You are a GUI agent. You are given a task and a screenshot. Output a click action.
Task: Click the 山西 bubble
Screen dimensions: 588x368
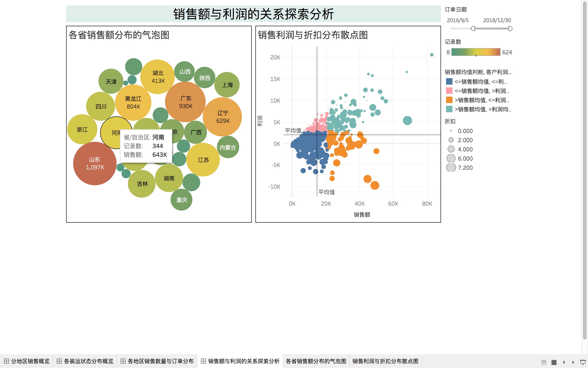[x=185, y=72]
